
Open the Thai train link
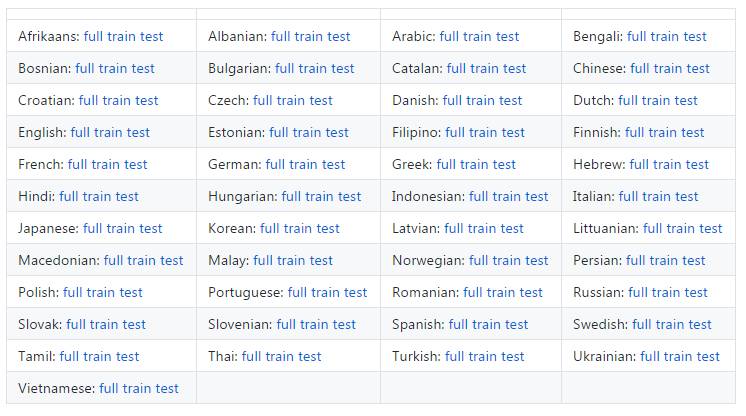coord(279,356)
